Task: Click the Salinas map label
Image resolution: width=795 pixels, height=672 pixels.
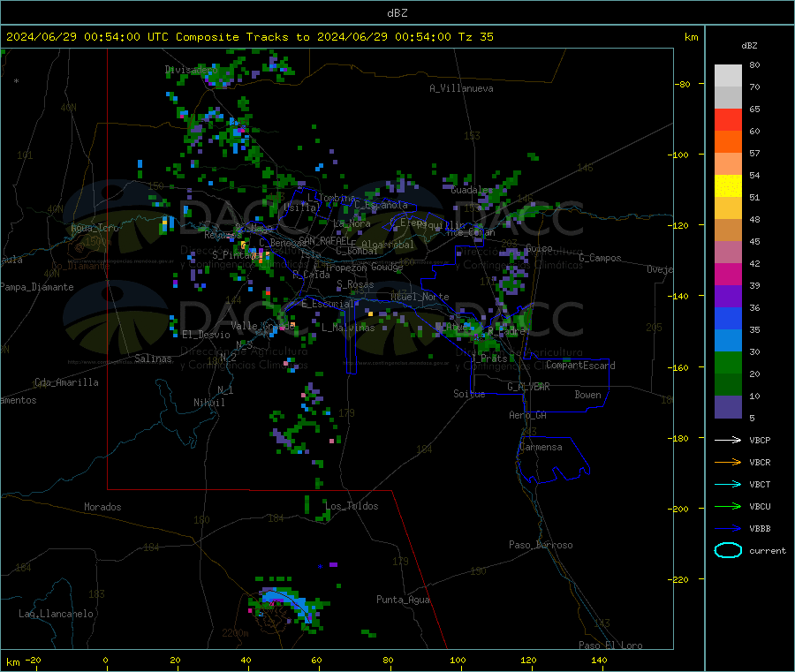Action: 153,359
